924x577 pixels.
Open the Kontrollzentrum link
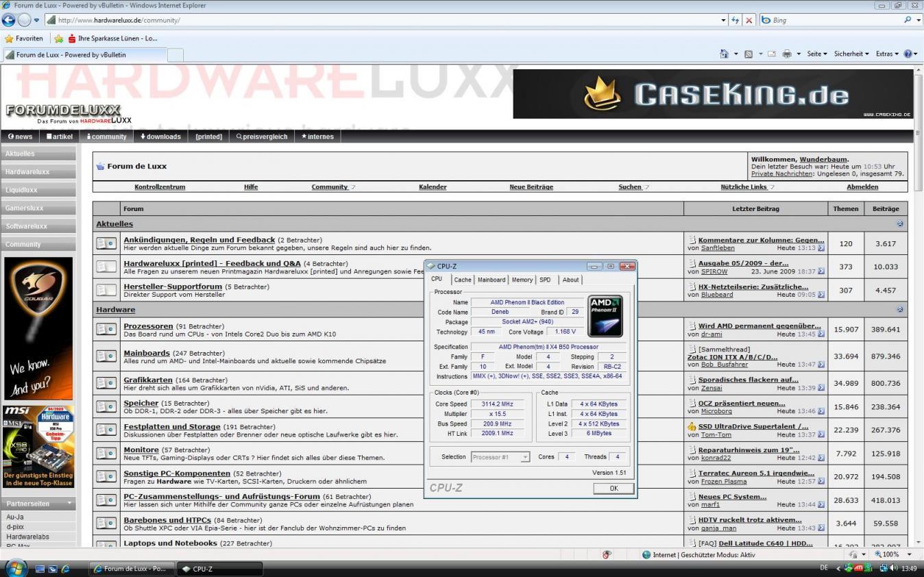tap(160, 187)
